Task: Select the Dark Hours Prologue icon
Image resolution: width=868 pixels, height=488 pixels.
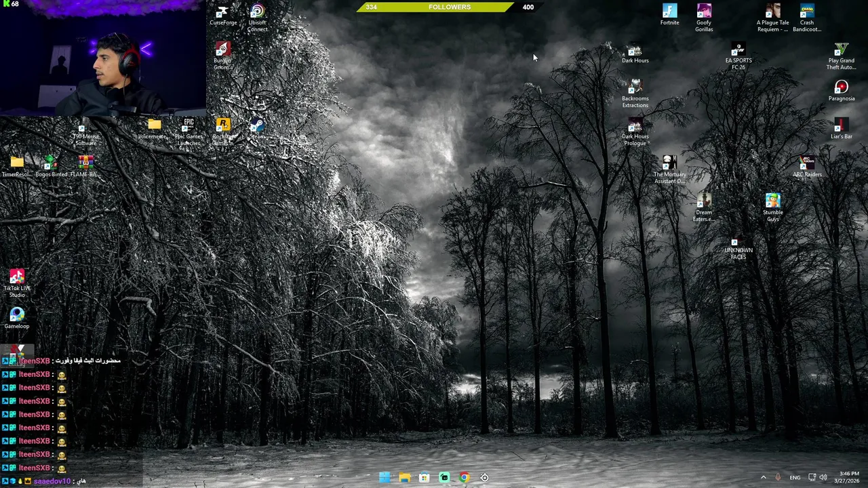Action: pyautogui.click(x=635, y=132)
